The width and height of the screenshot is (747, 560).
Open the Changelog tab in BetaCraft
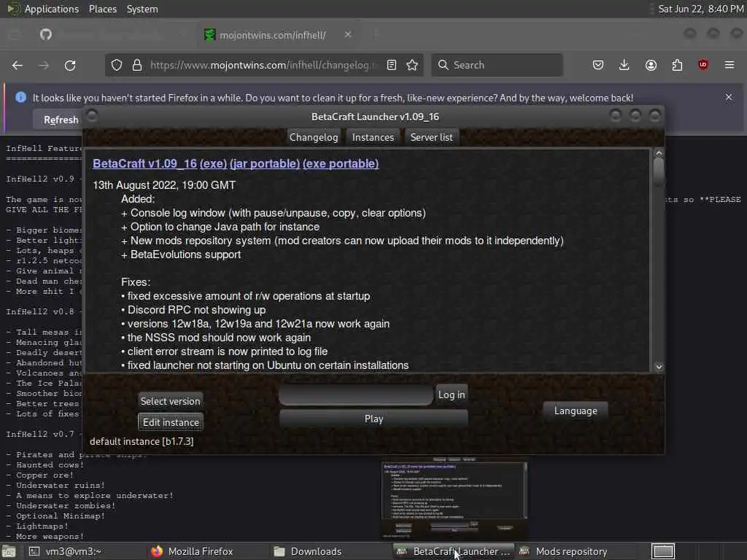314,138
